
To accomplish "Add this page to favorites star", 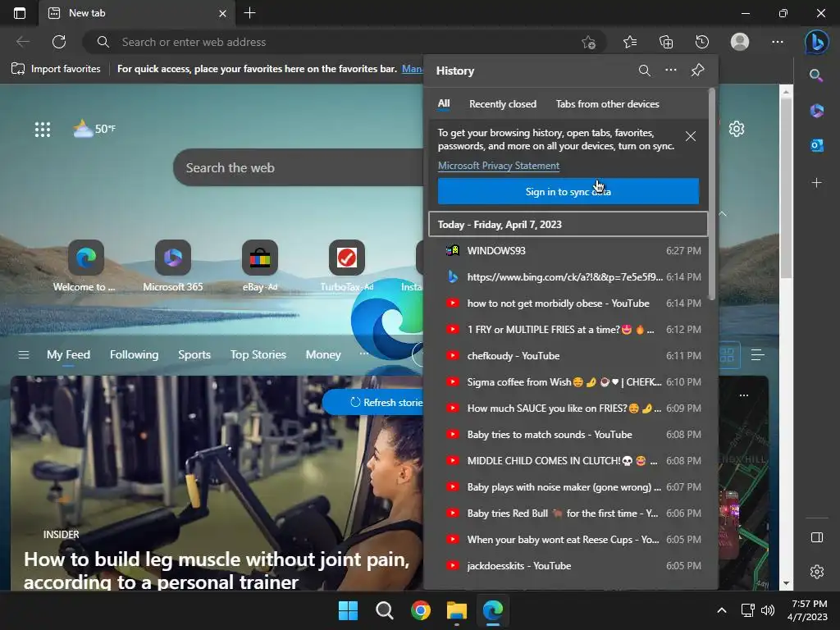I will [588, 42].
